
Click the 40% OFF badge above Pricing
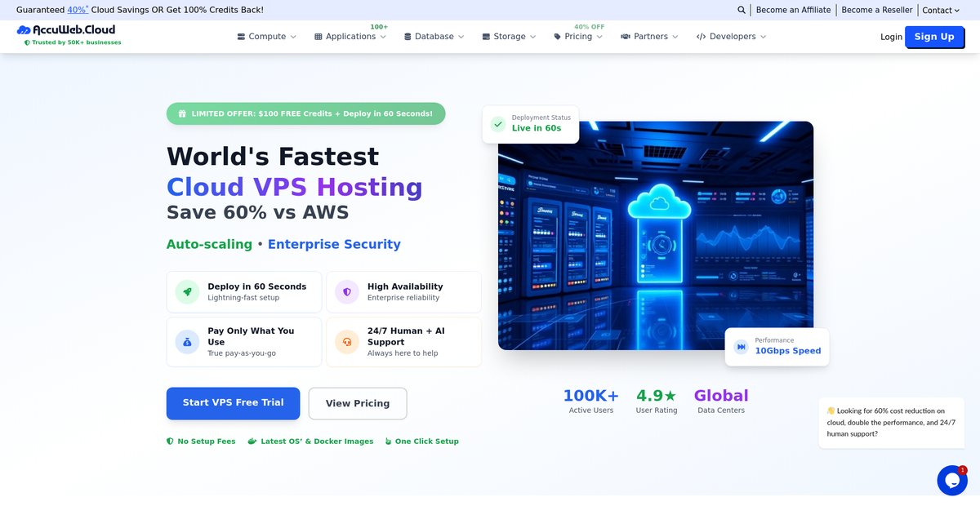point(588,26)
